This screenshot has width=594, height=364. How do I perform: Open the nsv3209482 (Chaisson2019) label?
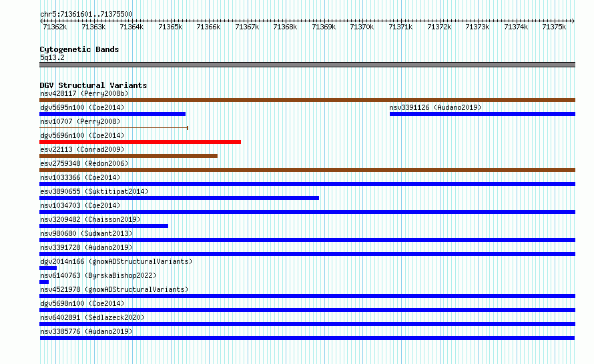click(90, 219)
